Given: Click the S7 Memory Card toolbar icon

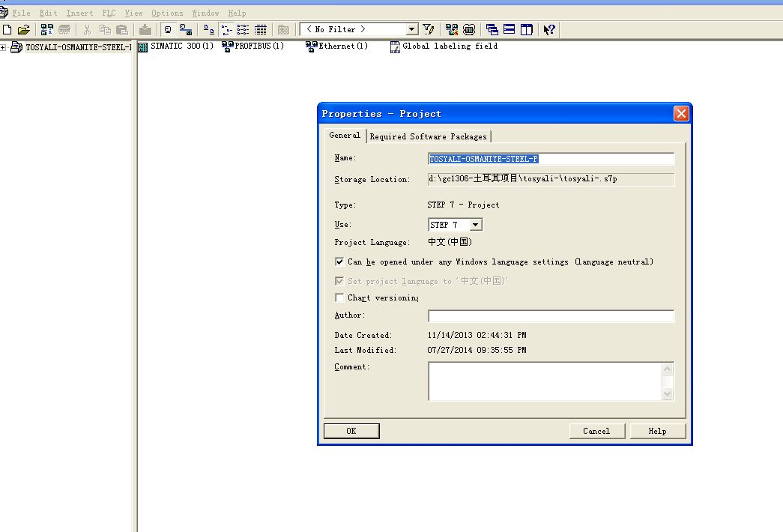Looking at the screenshot, I should [x=64, y=29].
